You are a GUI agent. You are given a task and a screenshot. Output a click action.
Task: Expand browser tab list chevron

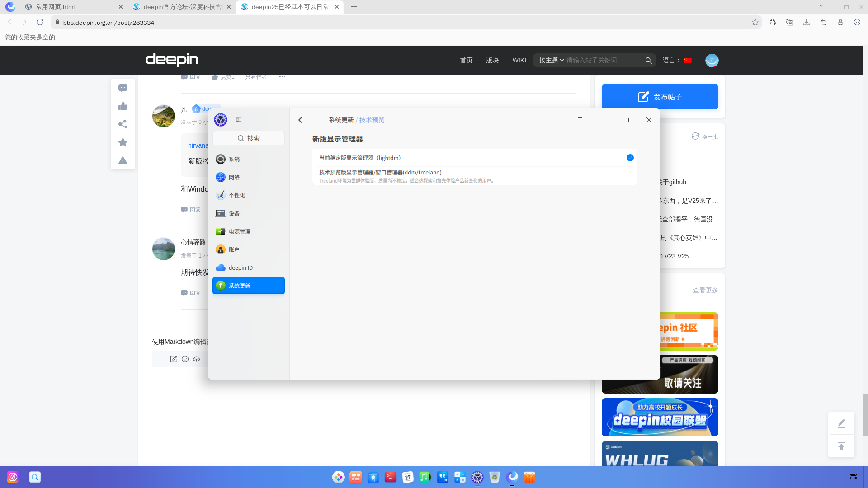tap(821, 6)
